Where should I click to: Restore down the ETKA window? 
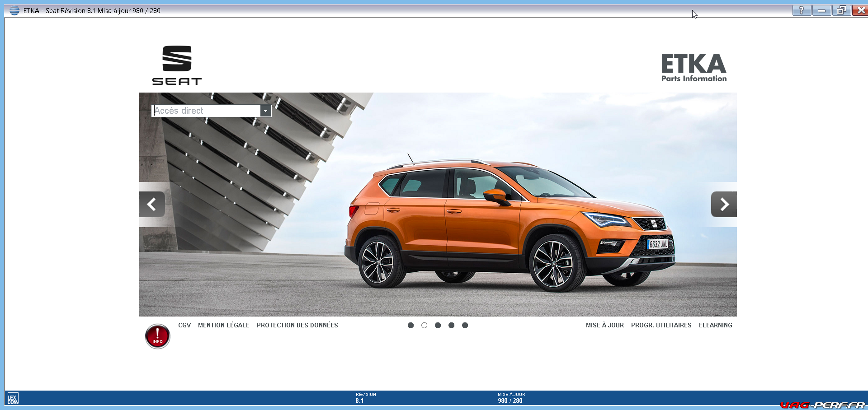click(841, 10)
